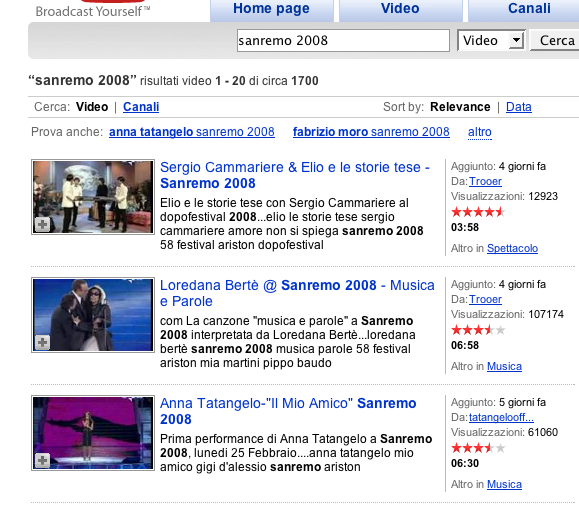The height and width of the screenshot is (506, 579).
Task: Try suggestion anna tatangelo sanremo 2008
Action: pos(192,132)
